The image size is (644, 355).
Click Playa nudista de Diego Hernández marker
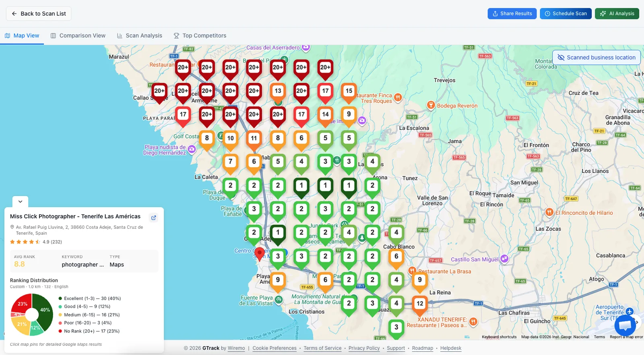pos(192,150)
